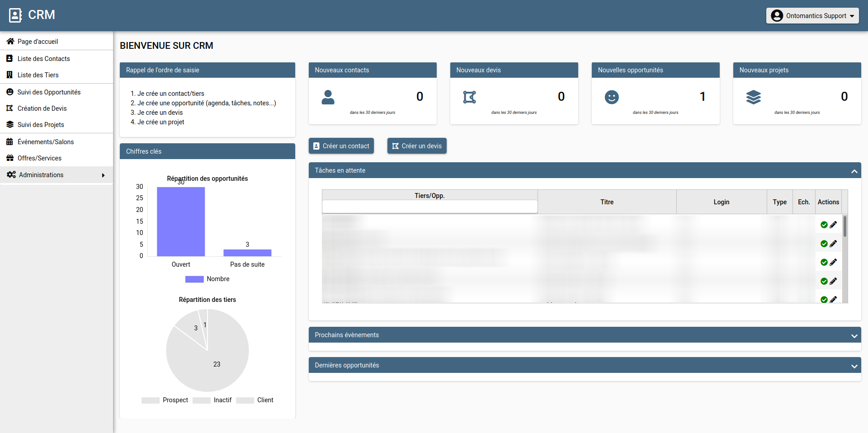Click the person icon in Nouveaux contacts card
Screen dimensions: 868x433
coord(328,97)
